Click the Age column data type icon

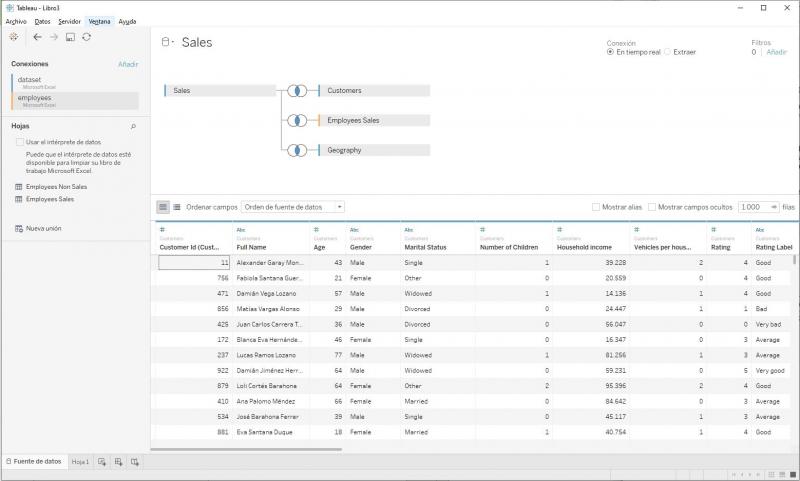pyautogui.click(x=317, y=230)
